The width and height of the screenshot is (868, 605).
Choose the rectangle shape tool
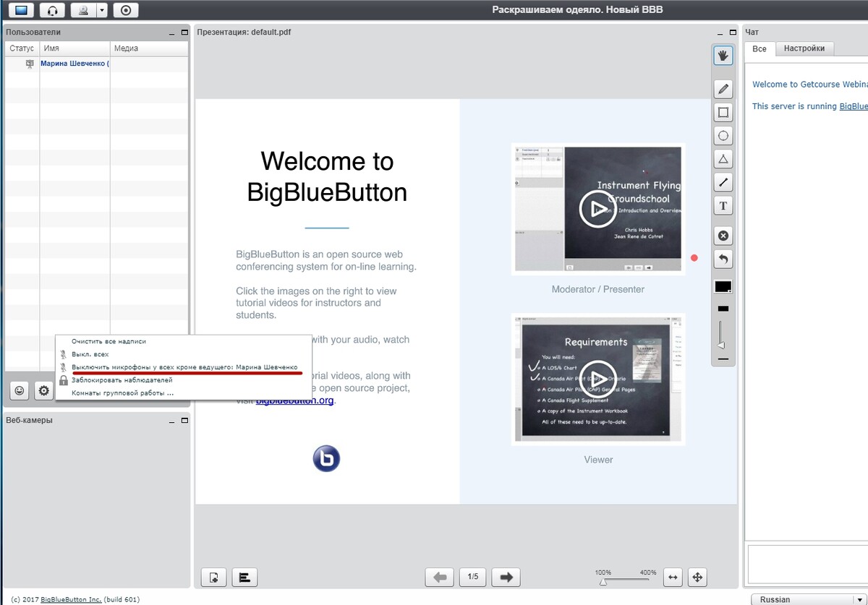pyautogui.click(x=723, y=112)
